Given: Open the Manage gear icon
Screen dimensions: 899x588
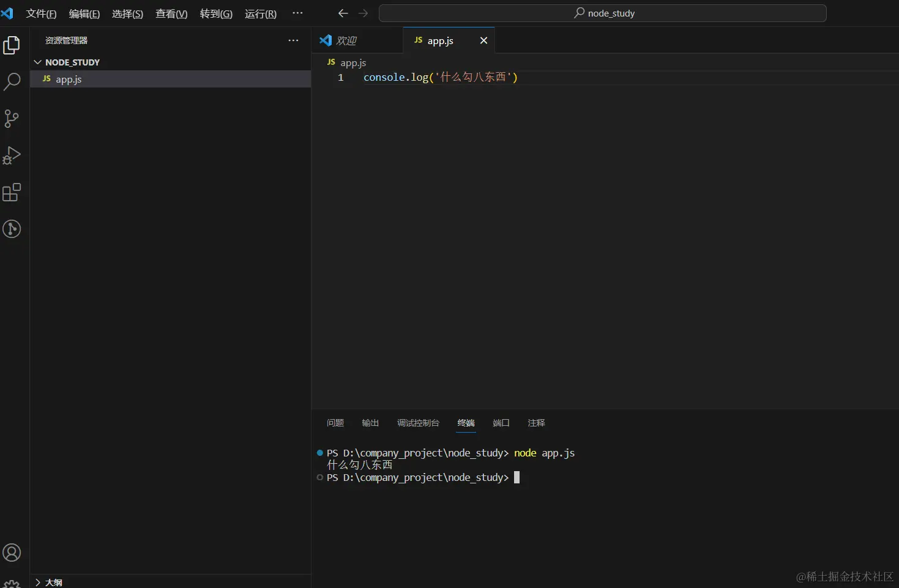Looking at the screenshot, I should pyautogui.click(x=12, y=583).
